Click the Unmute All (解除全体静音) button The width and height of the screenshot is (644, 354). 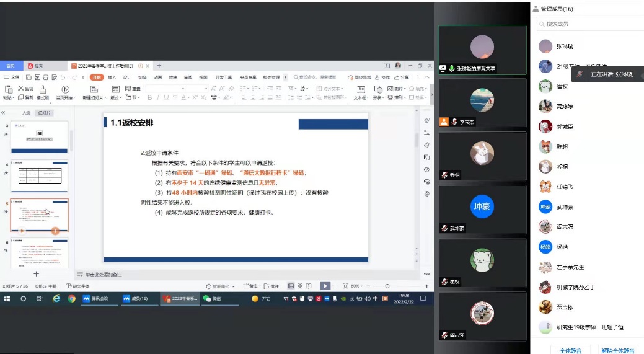[618, 350]
